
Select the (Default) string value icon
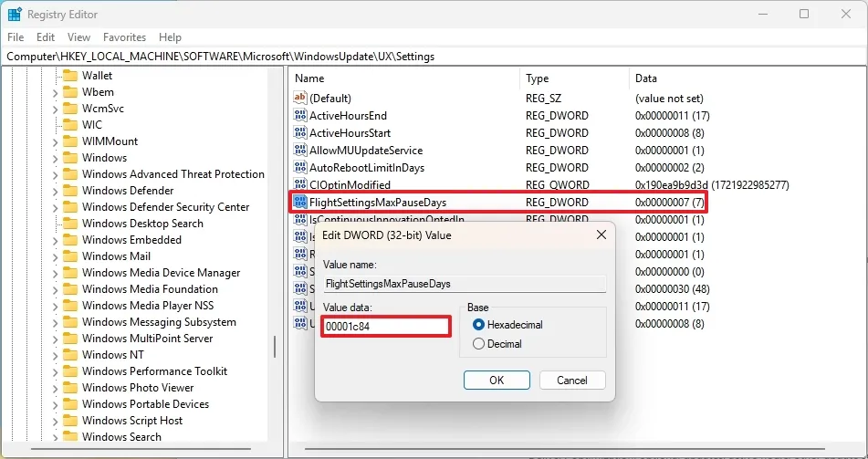coord(300,99)
